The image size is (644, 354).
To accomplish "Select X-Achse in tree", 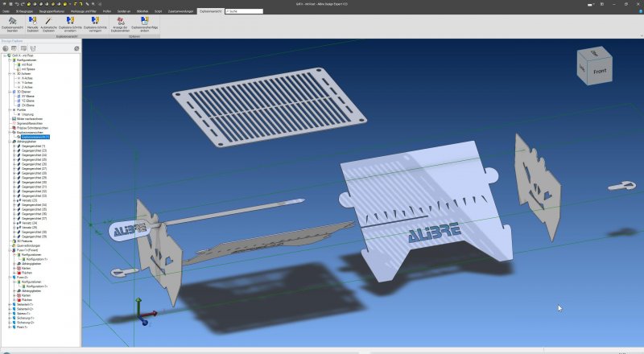I will [27, 78].
